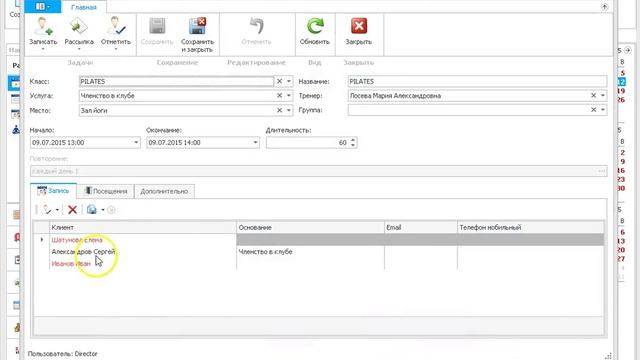640x360 pixels.
Task: Click the Пользователь: Director status text
Action: coord(62,354)
